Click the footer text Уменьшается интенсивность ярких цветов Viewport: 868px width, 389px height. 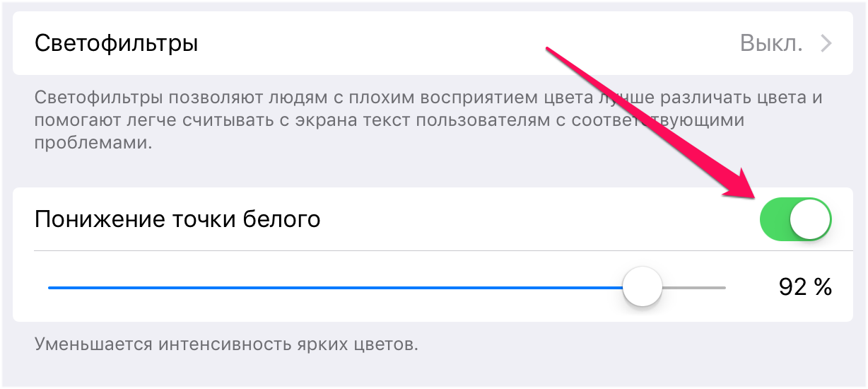226,345
